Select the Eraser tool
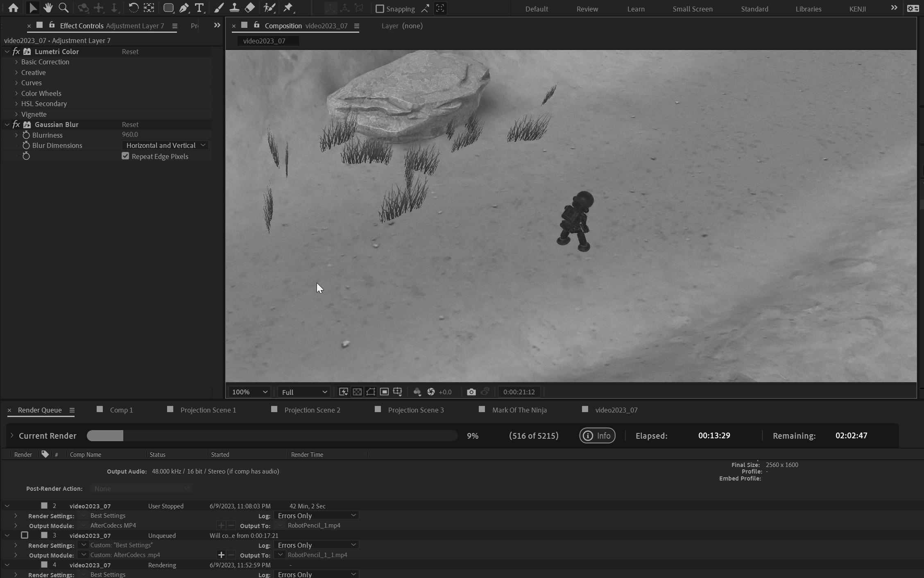The width and height of the screenshot is (924, 578). 250,8
